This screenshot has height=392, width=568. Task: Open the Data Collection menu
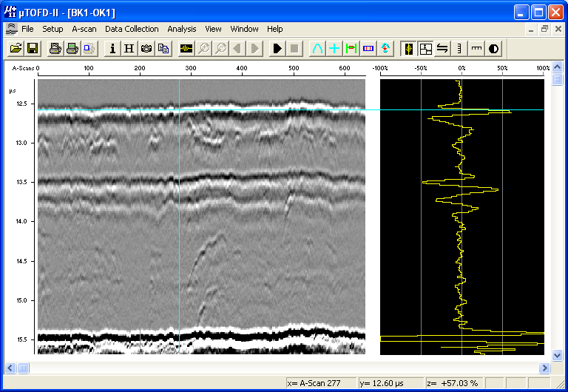pyautogui.click(x=132, y=29)
